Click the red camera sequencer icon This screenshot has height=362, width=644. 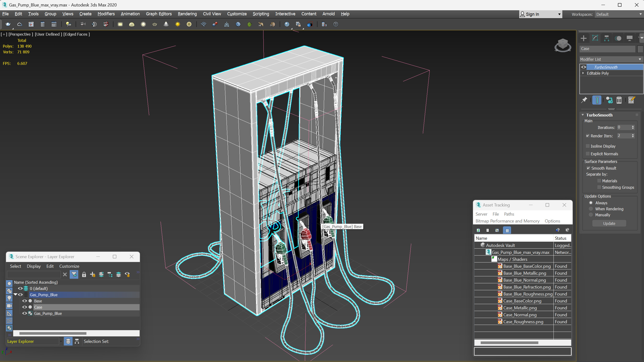pos(106,24)
